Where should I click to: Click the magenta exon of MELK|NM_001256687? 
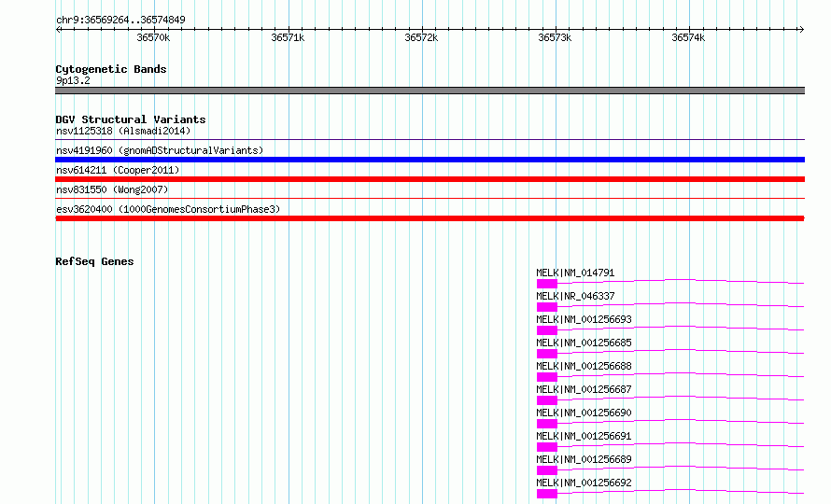coord(547,400)
